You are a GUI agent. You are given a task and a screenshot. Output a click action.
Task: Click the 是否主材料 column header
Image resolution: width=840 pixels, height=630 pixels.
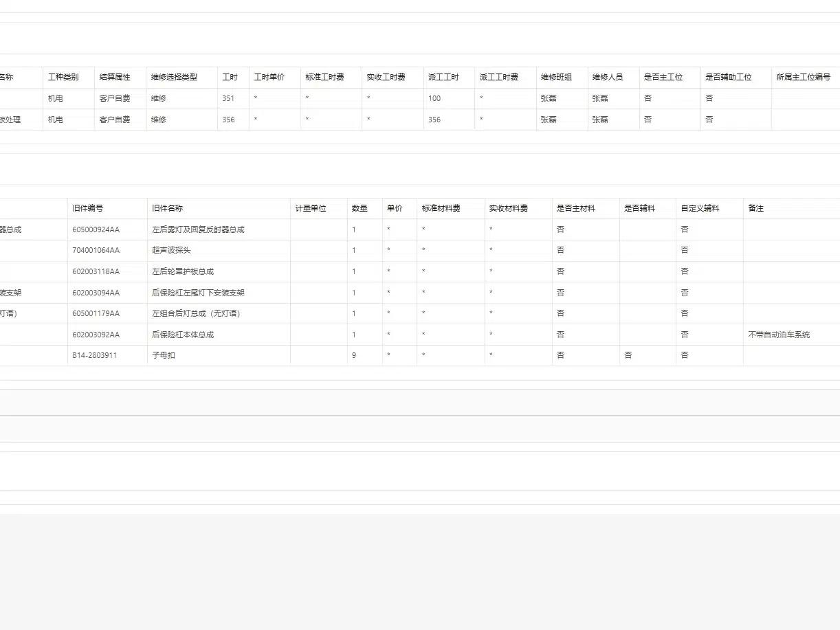(576, 208)
